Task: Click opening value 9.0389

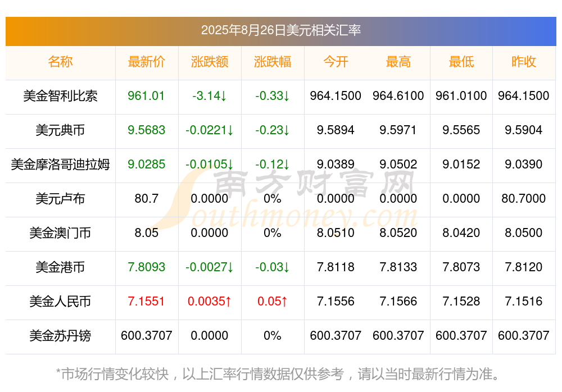Action: coord(336,165)
